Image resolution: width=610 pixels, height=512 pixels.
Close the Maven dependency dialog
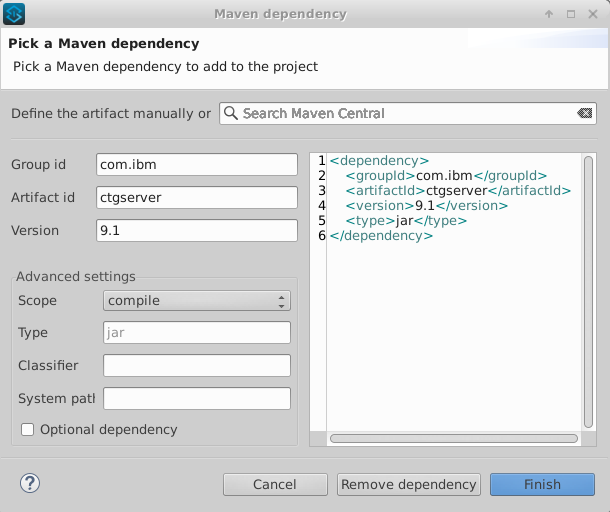593,14
